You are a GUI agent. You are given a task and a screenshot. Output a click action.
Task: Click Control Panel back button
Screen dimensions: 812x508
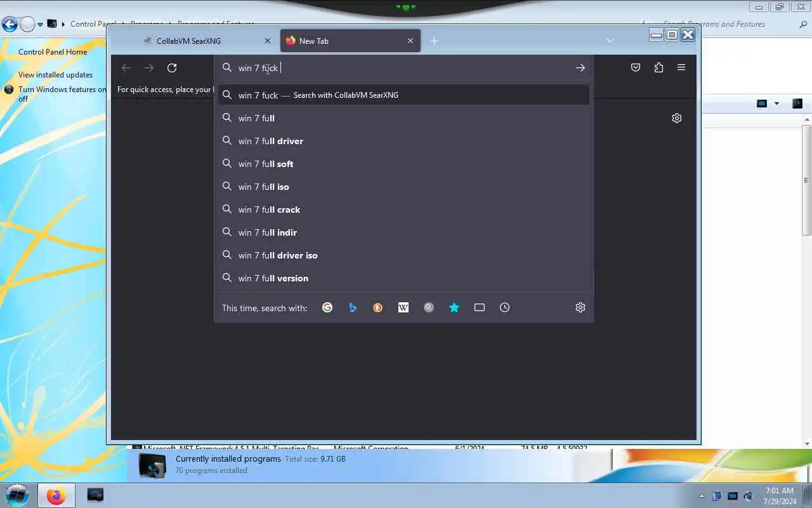tap(10, 24)
